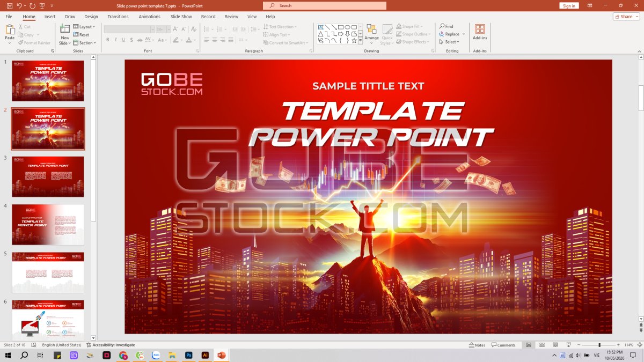
Task: Switch to the Design tab
Action: [91, 17]
